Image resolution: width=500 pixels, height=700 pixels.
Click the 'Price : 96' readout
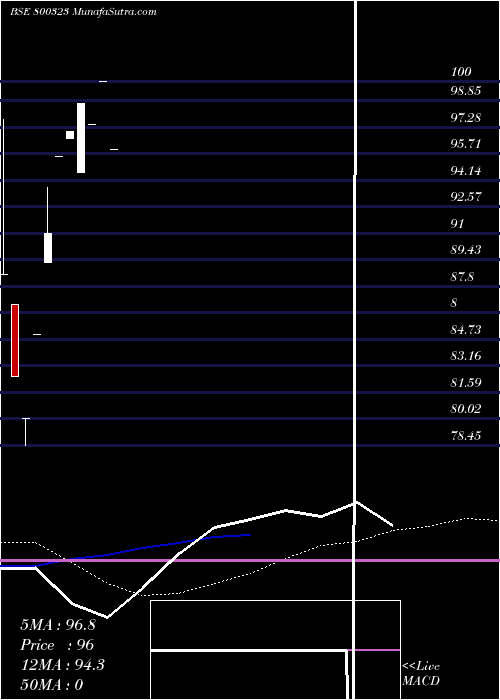57,645
